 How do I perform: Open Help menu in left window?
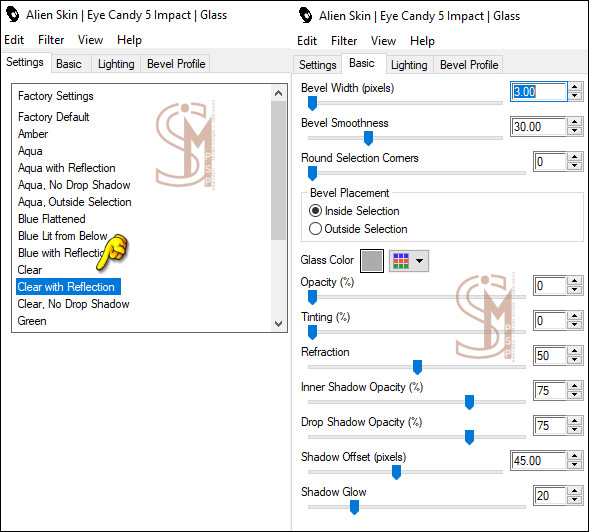click(x=129, y=40)
